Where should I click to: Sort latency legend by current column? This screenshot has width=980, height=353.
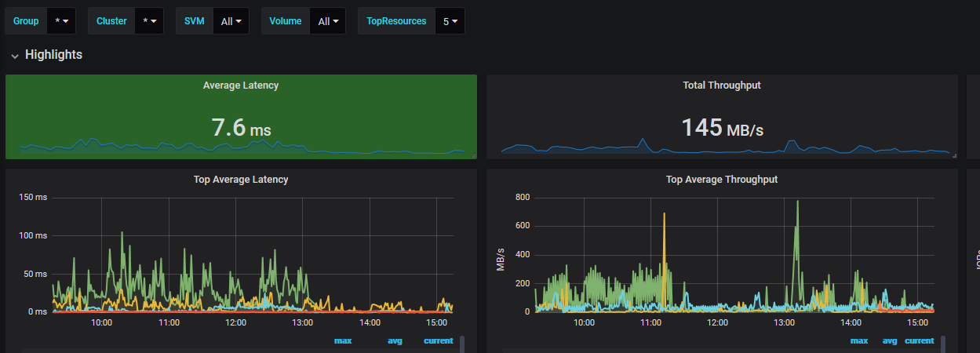tap(439, 341)
